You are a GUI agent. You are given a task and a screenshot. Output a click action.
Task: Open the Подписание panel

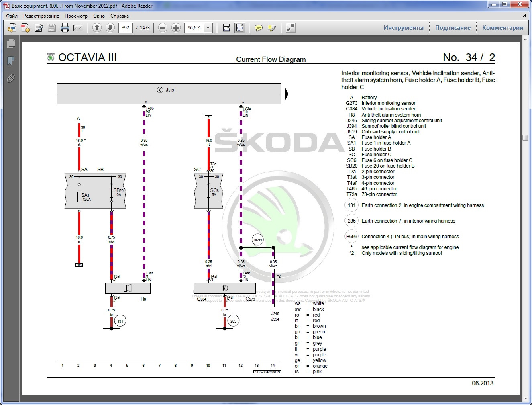[453, 28]
